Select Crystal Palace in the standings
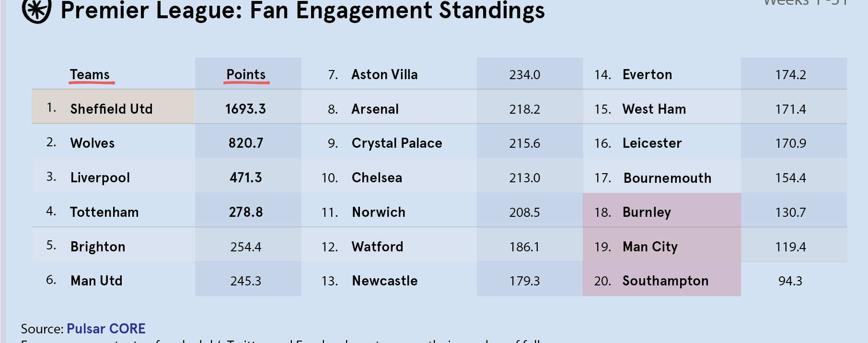This screenshot has height=343, width=868. 397,143
